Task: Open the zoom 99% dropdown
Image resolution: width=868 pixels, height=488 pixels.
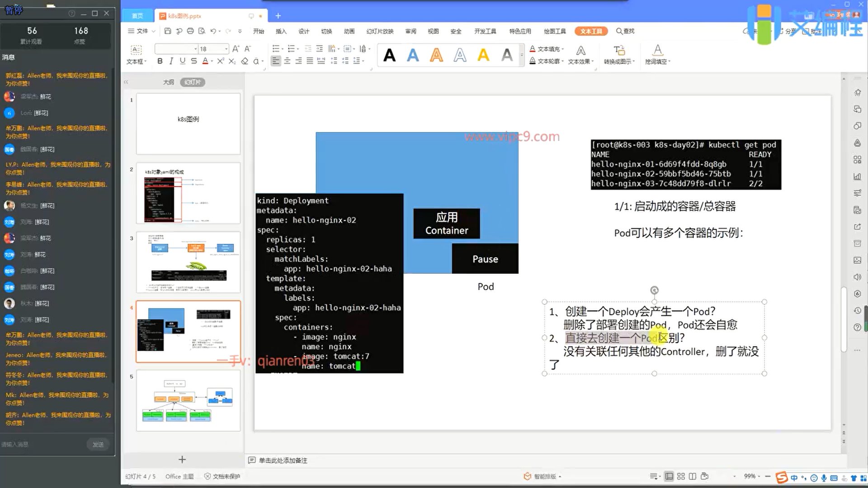Action: coord(759,476)
